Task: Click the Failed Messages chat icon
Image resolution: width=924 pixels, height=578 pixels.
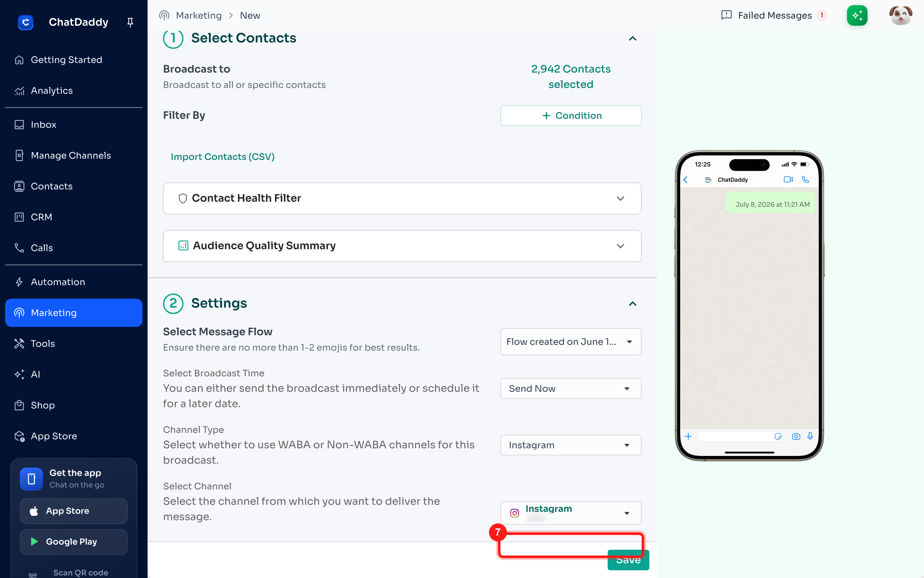Action: pyautogui.click(x=726, y=15)
